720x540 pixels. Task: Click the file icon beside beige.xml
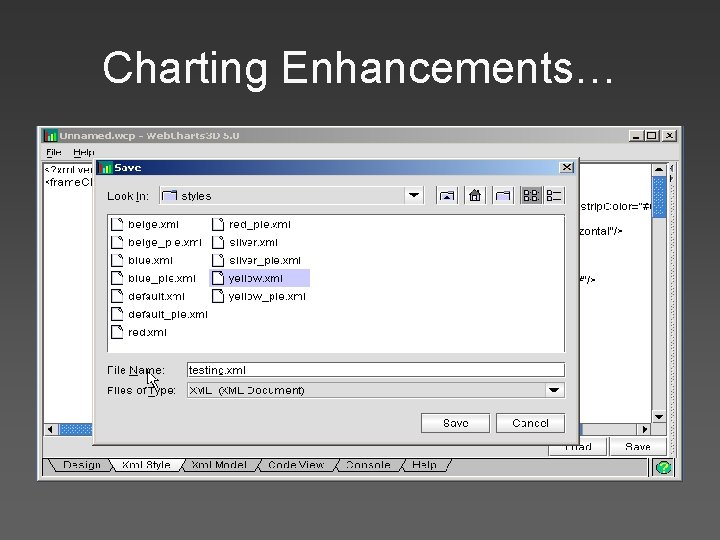(117, 224)
